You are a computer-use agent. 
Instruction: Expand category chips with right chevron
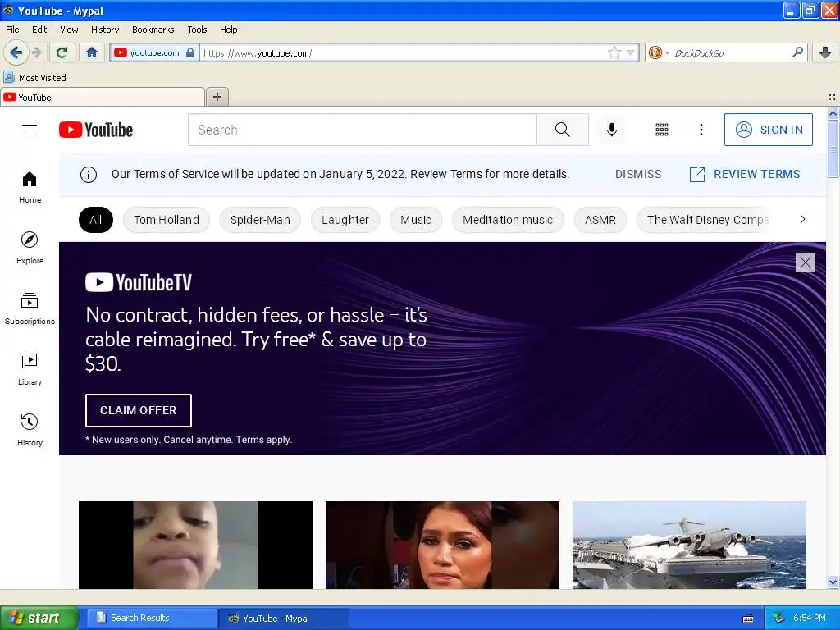point(802,219)
